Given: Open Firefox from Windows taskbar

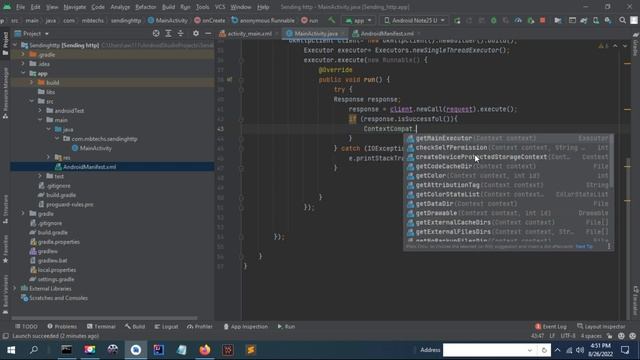Looking at the screenshot, I should pos(205,350).
